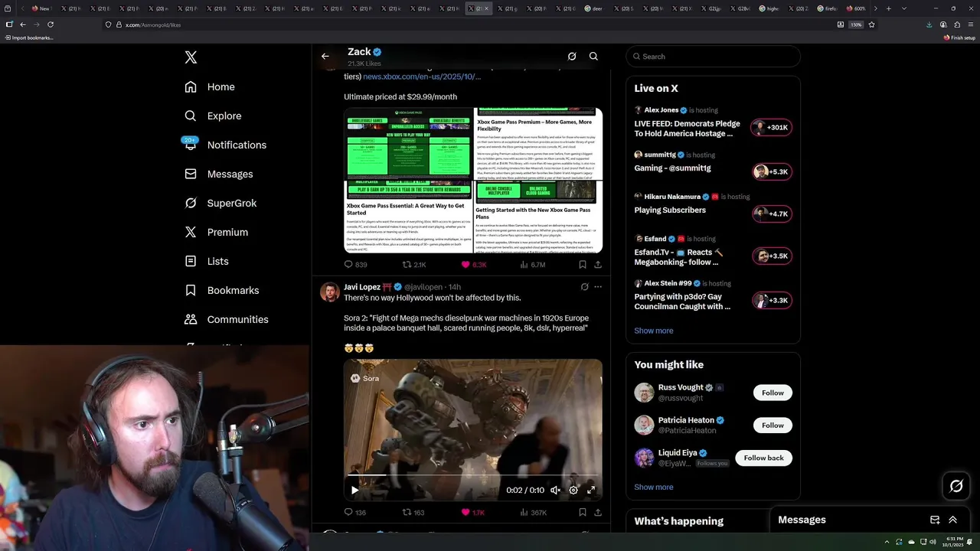Open Import bookmarks toolbar item

29,37
